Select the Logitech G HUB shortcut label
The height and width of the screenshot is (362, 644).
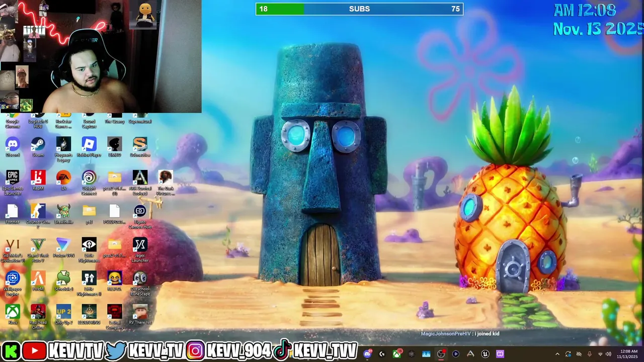coord(38,123)
